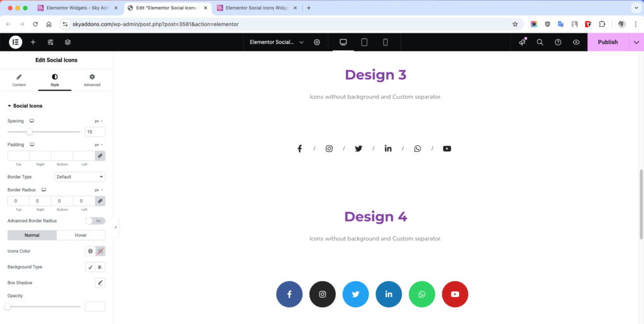Click the Padding Top field

(x=18, y=155)
